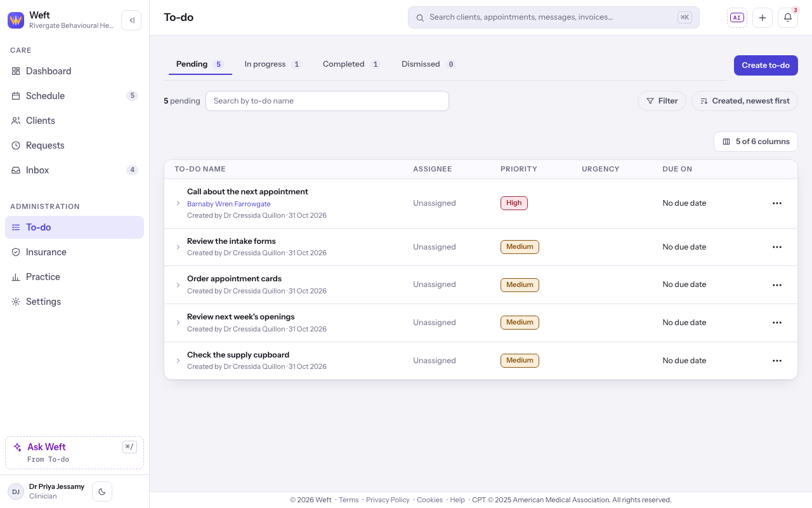
Task: Click the plus quick-add icon in header
Action: (763, 18)
